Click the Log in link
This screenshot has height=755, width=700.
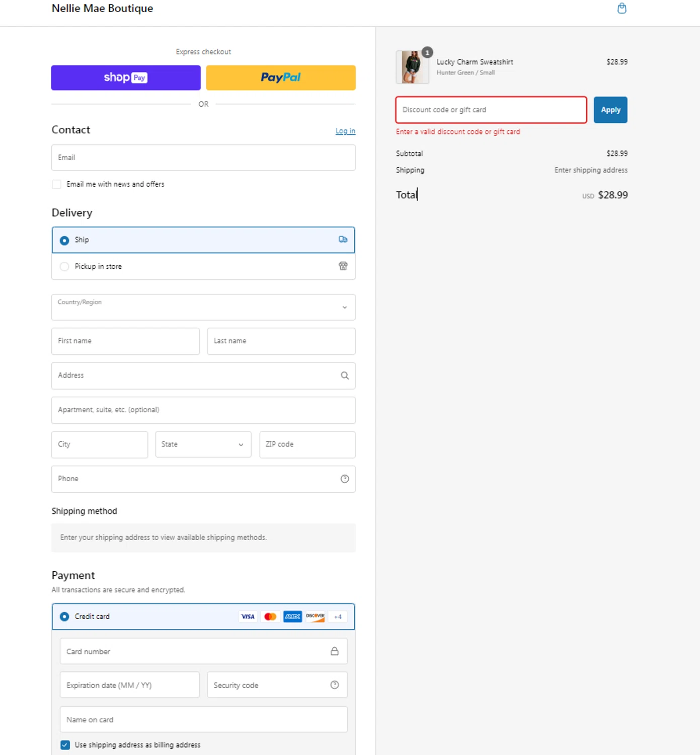coord(345,131)
